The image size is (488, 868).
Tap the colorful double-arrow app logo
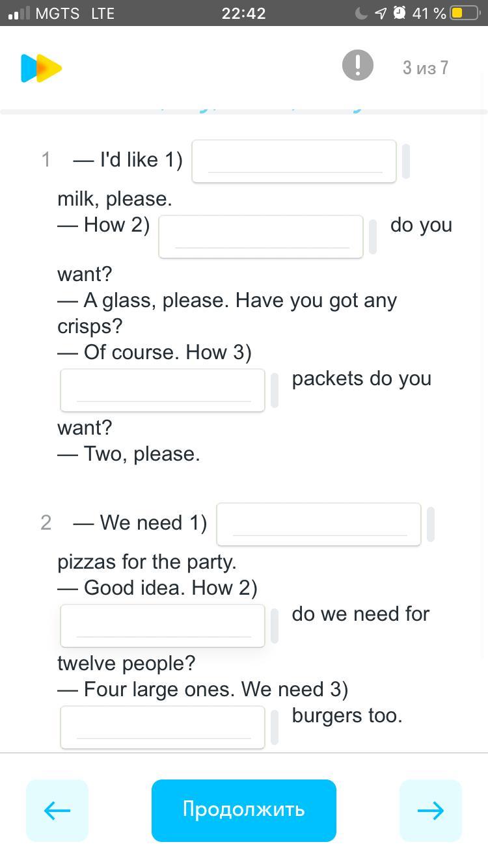(x=41, y=68)
